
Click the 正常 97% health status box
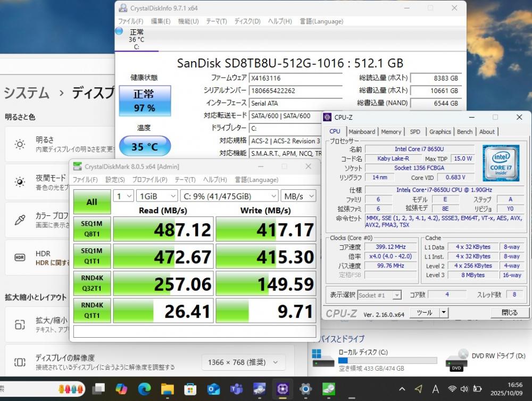click(x=144, y=101)
